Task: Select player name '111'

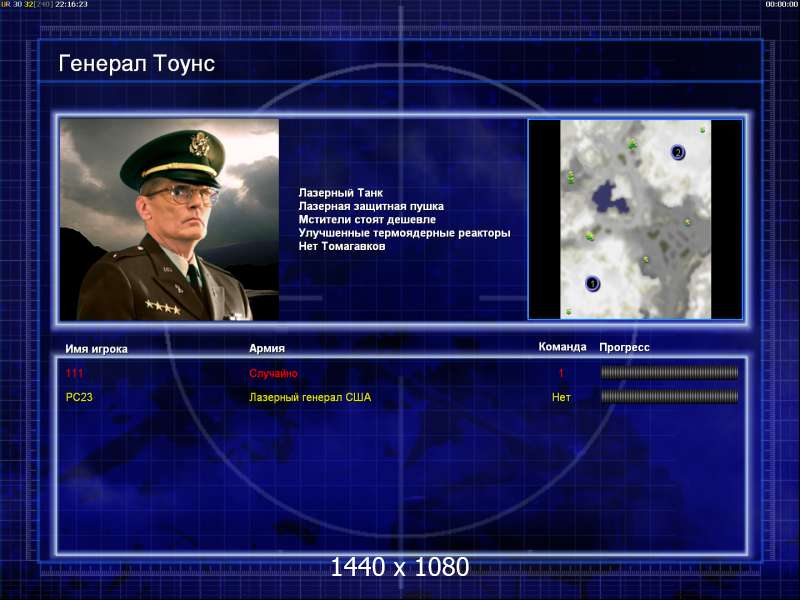Action: [x=74, y=373]
